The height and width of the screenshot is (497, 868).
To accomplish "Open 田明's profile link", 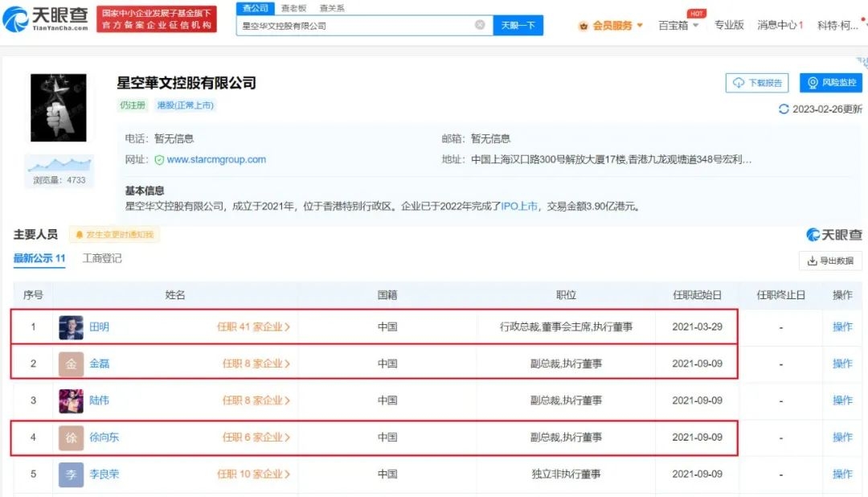I will point(99,327).
